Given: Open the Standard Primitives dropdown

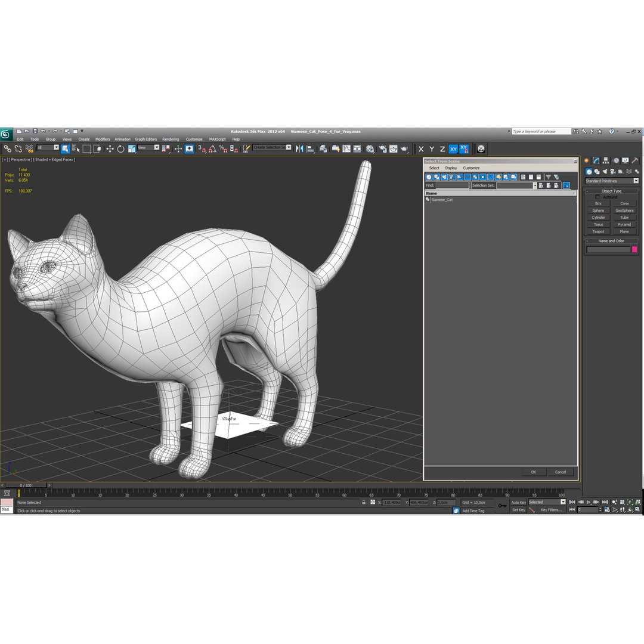Looking at the screenshot, I should (x=612, y=181).
